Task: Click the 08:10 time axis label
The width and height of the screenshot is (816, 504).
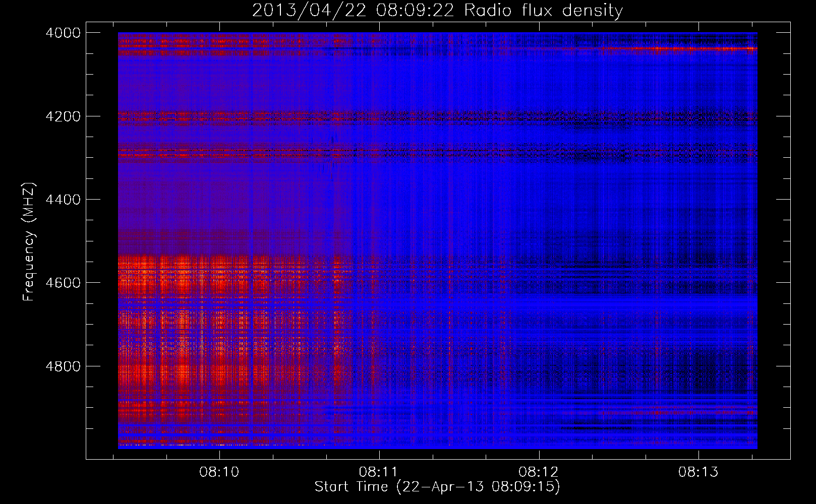Action: [x=219, y=472]
